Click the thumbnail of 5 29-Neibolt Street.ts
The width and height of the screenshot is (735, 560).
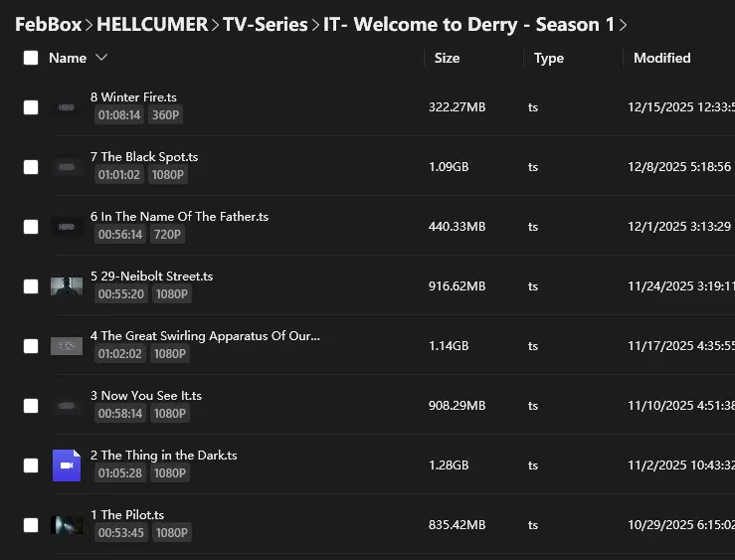[x=67, y=286]
